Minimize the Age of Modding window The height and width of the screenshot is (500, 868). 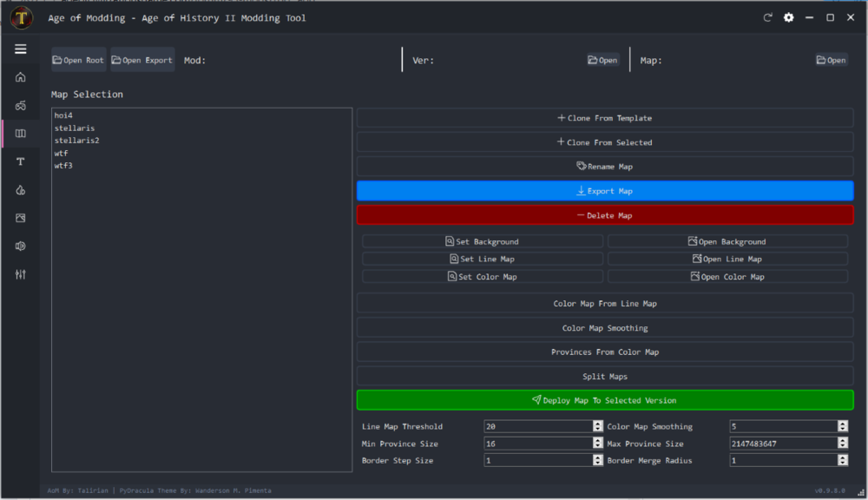809,17
